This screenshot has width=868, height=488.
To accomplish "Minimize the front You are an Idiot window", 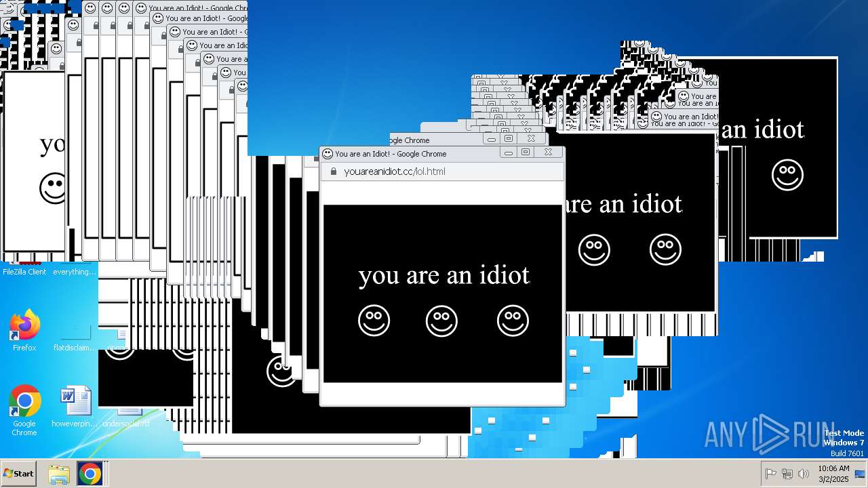I will (x=509, y=152).
